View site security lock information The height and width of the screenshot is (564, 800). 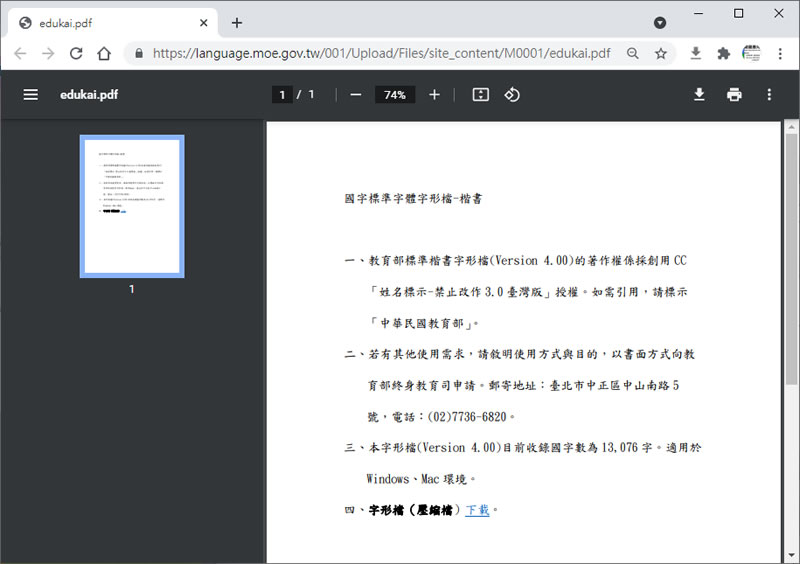(x=139, y=54)
